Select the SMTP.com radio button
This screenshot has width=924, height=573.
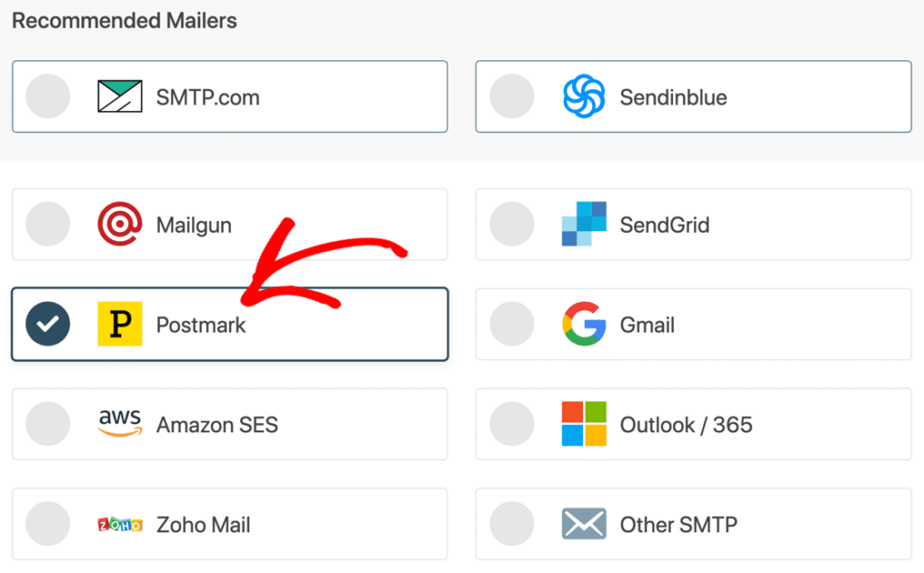tap(47, 96)
